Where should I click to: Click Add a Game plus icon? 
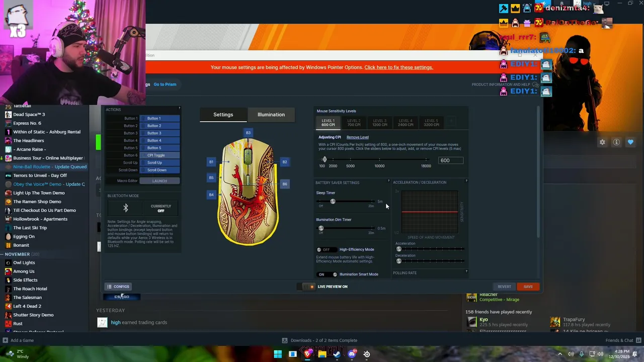[x=5, y=340]
